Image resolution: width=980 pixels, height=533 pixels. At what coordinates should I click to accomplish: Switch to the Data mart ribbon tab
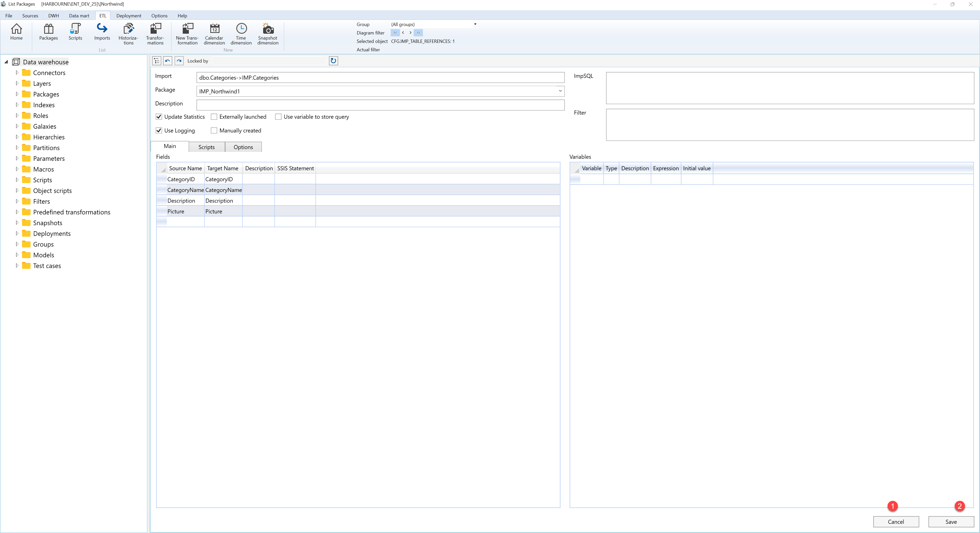point(79,16)
